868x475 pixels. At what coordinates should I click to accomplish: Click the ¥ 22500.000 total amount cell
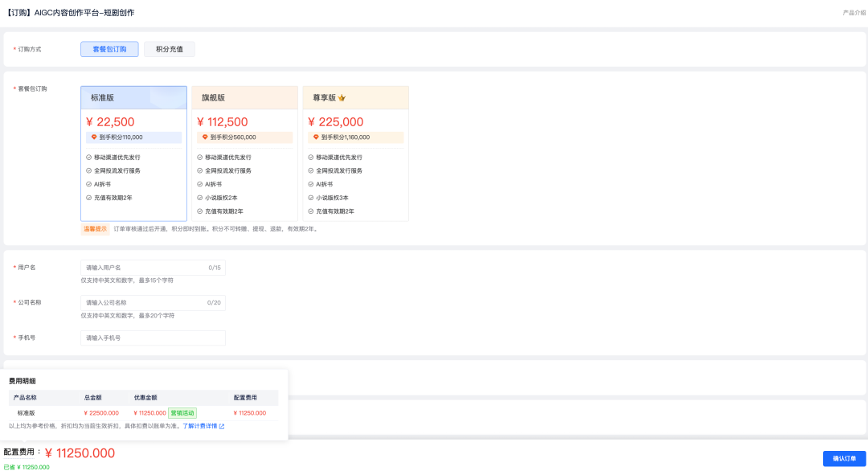[x=101, y=413]
